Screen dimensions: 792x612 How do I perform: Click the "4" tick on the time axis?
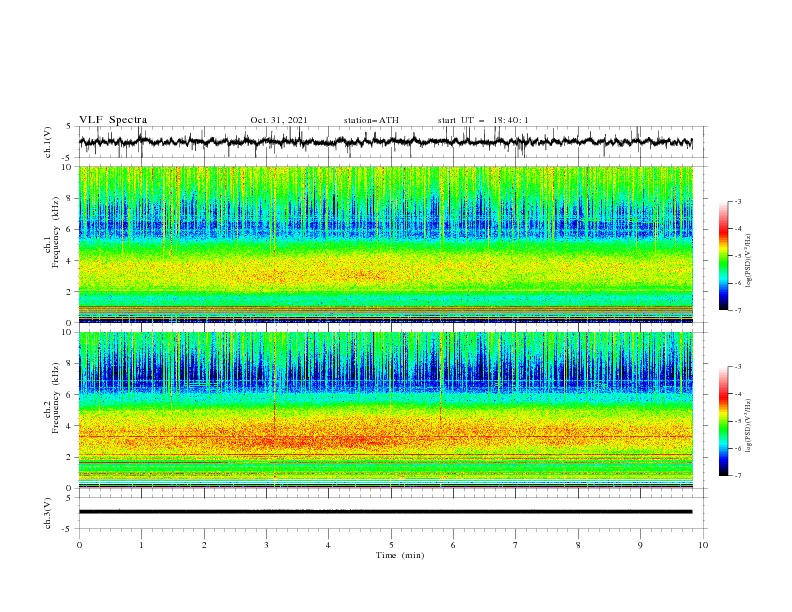[329, 545]
